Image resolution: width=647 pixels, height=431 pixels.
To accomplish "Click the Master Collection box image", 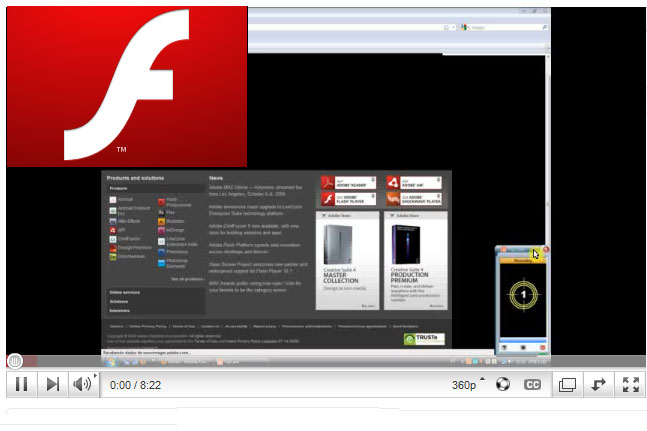I will pyautogui.click(x=338, y=245).
